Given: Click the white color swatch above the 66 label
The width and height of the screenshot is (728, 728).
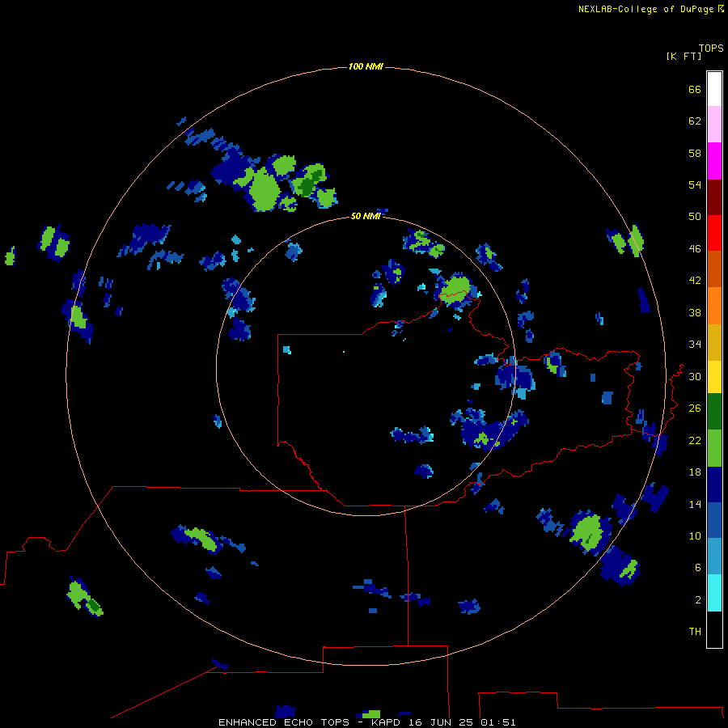Looking at the screenshot, I should pos(714,89).
